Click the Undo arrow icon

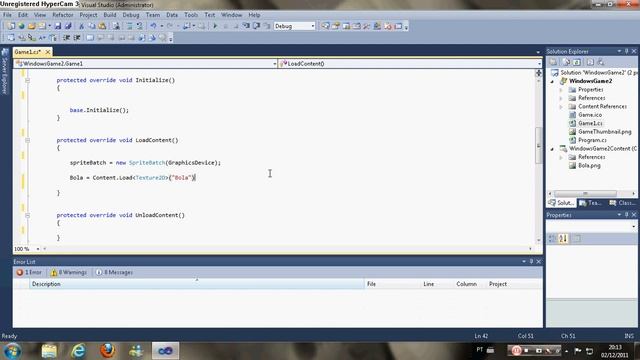point(153,26)
